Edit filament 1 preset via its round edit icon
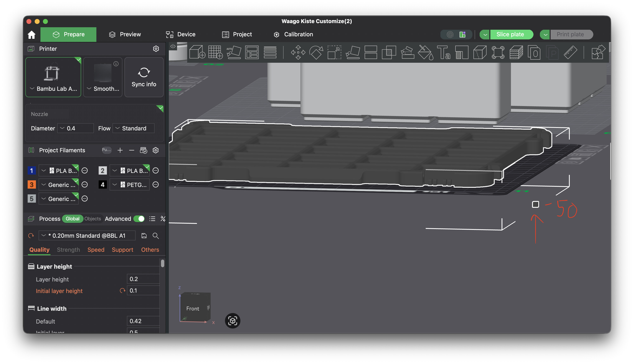Screen dimensions: 634x364 click(x=85, y=171)
